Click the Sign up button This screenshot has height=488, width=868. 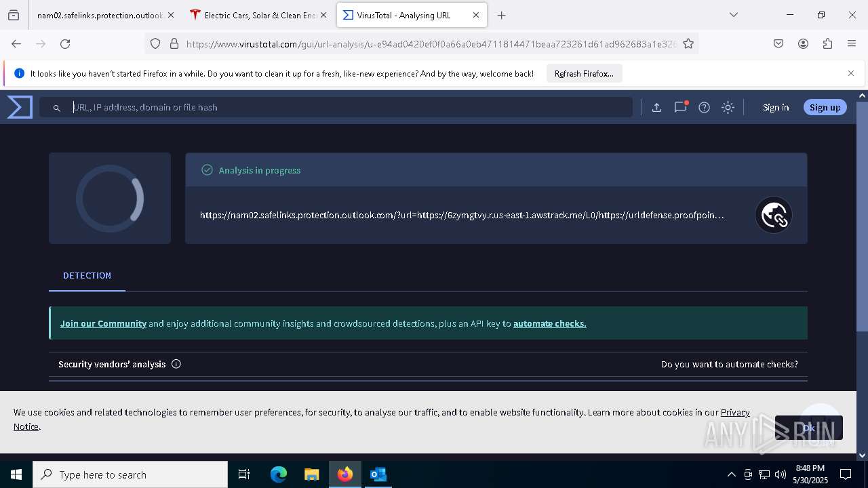pos(825,107)
